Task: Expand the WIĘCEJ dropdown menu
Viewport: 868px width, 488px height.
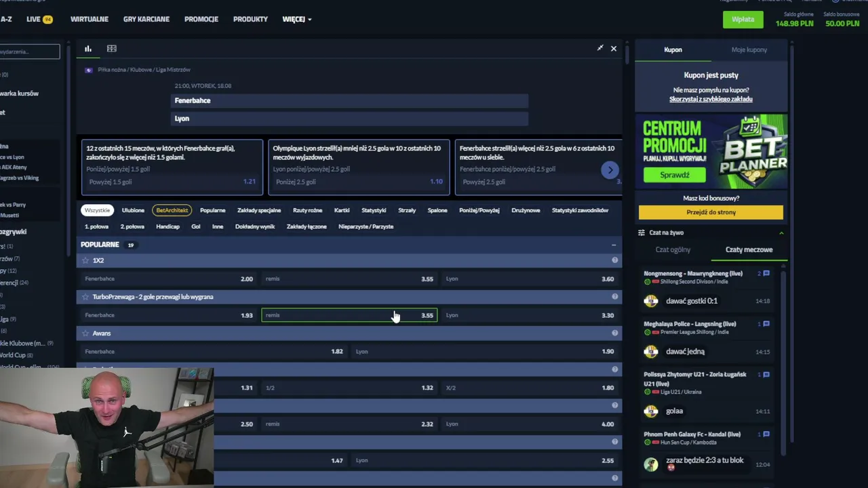Action: point(297,19)
